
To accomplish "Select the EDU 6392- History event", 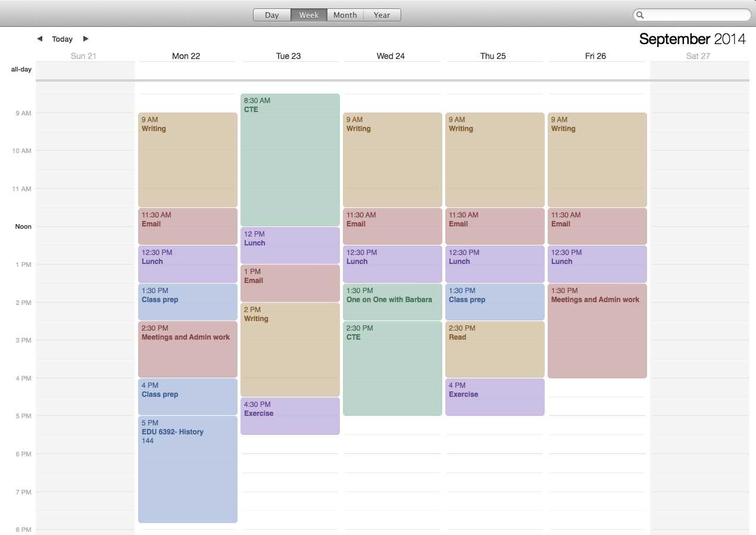I will coord(188,469).
